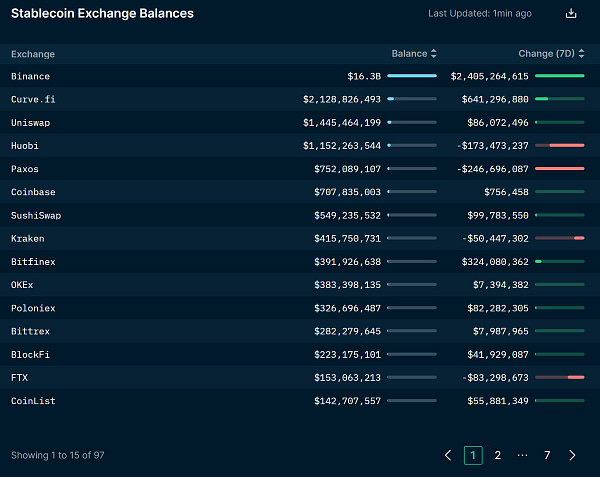Viewport: 600px width, 477px height.
Task: Click the Paxos red change bar
Action: (559, 168)
